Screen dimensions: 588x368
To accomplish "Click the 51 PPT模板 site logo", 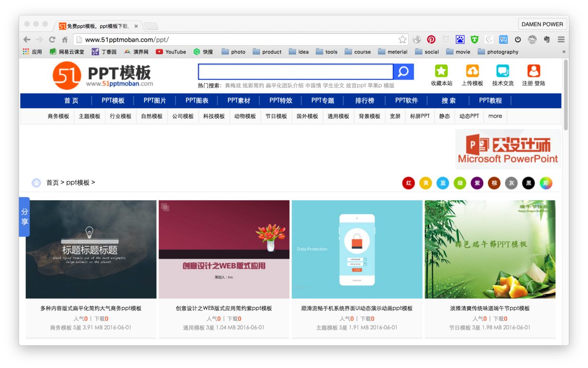I will pyautogui.click(x=103, y=75).
